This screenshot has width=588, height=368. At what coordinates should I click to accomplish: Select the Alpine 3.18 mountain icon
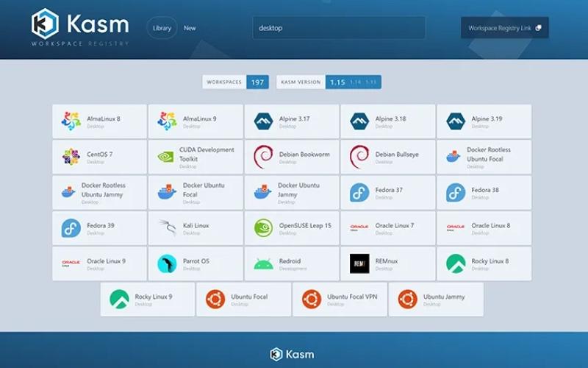[x=359, y=121]
